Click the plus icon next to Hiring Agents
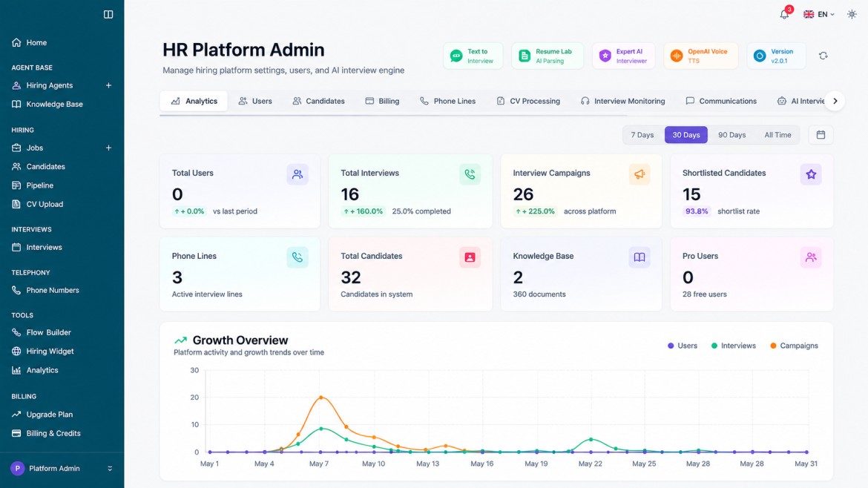This screenshot has height=488, width=868. (108, 85)
